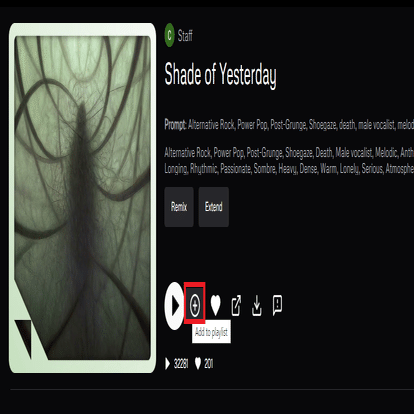Click the green C avatar icon

tap(169, 35)
